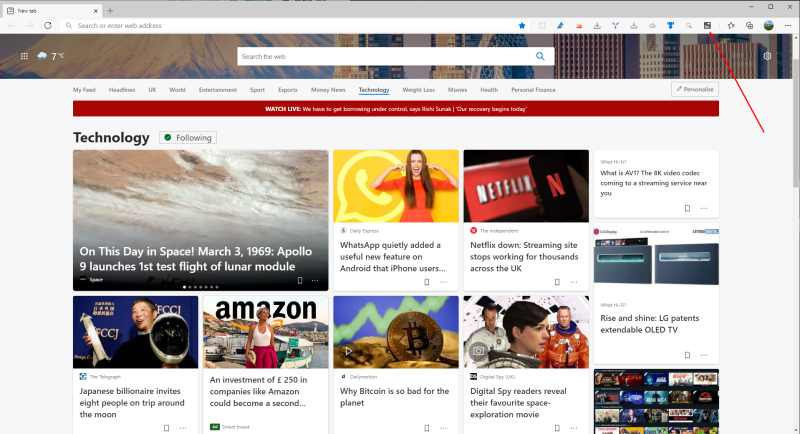Open Digital Spy favourite space-exploration movie article
The height and width of the screenshot is (434, 800).
pyautogui.click(x=518, y=403)
